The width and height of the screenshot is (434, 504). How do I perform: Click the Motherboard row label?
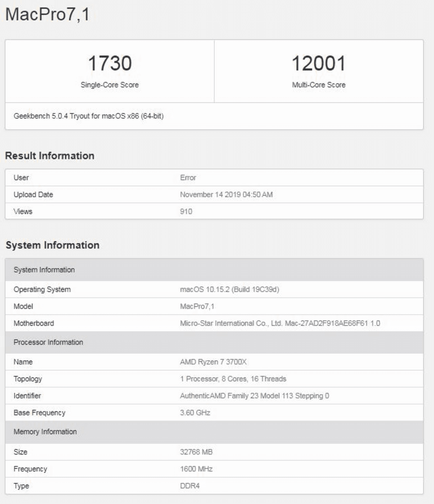[x=34, y=323]
